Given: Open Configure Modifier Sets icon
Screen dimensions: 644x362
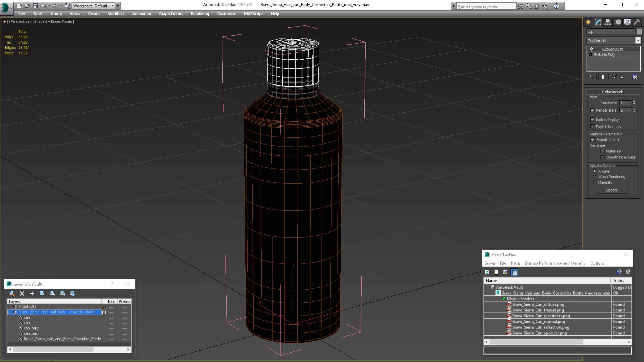Looking at the screenshot, I should 635,77.
